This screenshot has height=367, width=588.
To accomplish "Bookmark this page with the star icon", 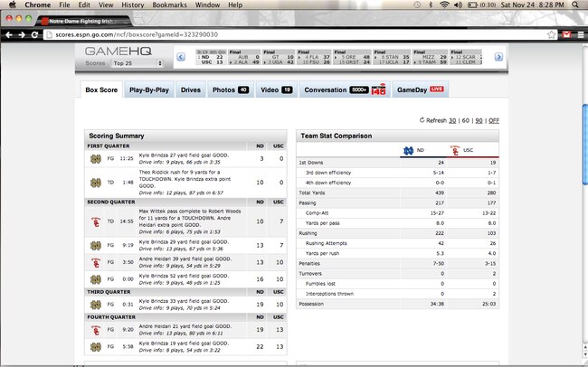I will [x=551, y=35].
